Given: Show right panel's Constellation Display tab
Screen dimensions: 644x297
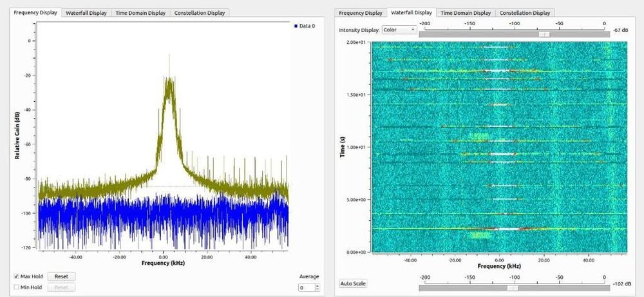Looking at the screenshot, I should (x=525, y=13).
